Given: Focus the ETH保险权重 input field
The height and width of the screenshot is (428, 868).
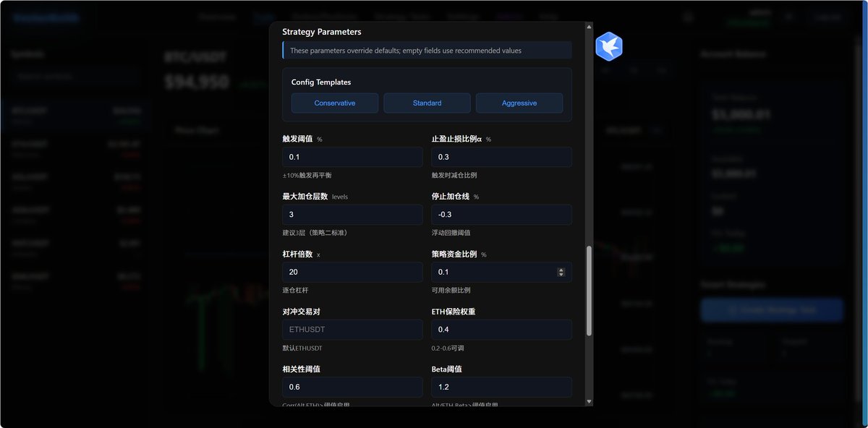Looking at the screenshot, I should tap(502, 330).
